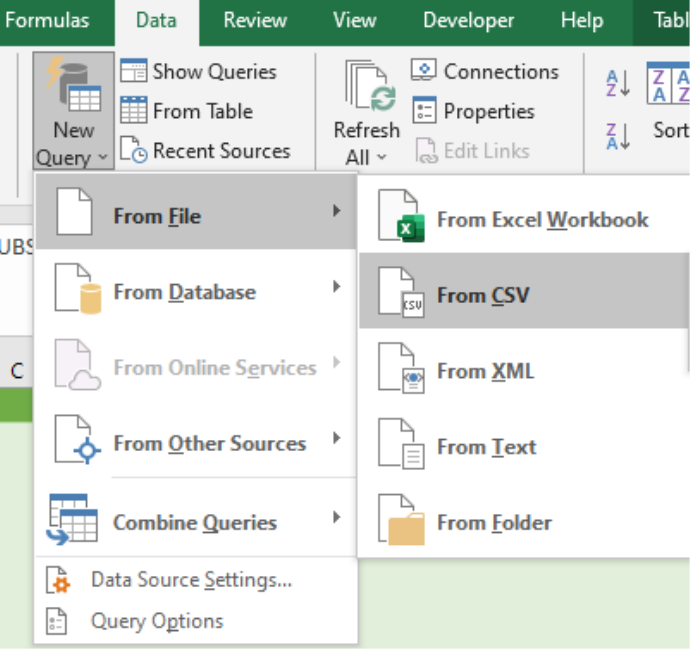Expand the Combine Queries submenu
Image resolution: width=690 pixels, height=649 pixels.
tap(196, 518)
